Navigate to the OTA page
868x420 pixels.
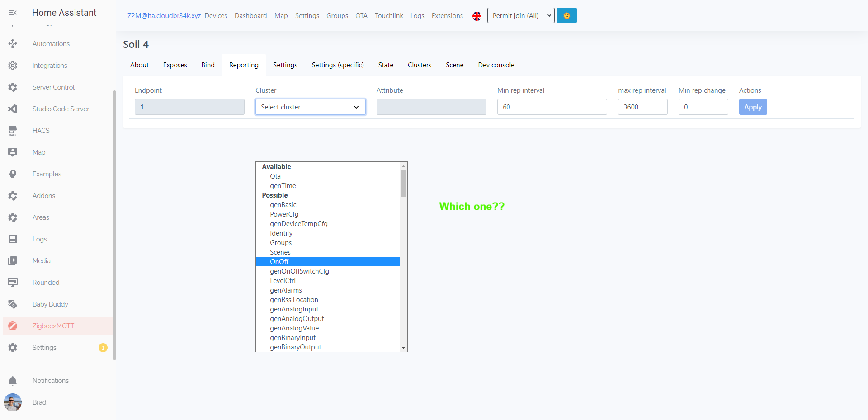click(x=361, y=15)
